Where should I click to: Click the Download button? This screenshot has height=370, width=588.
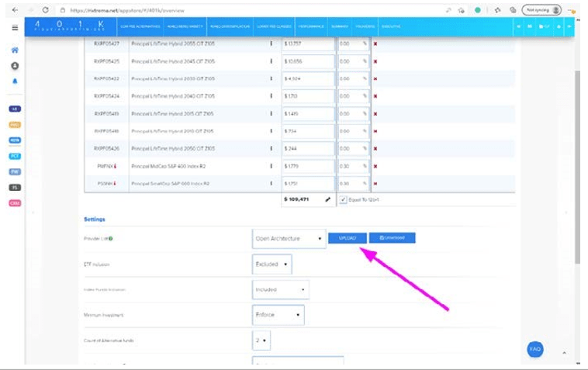(392, 237)
